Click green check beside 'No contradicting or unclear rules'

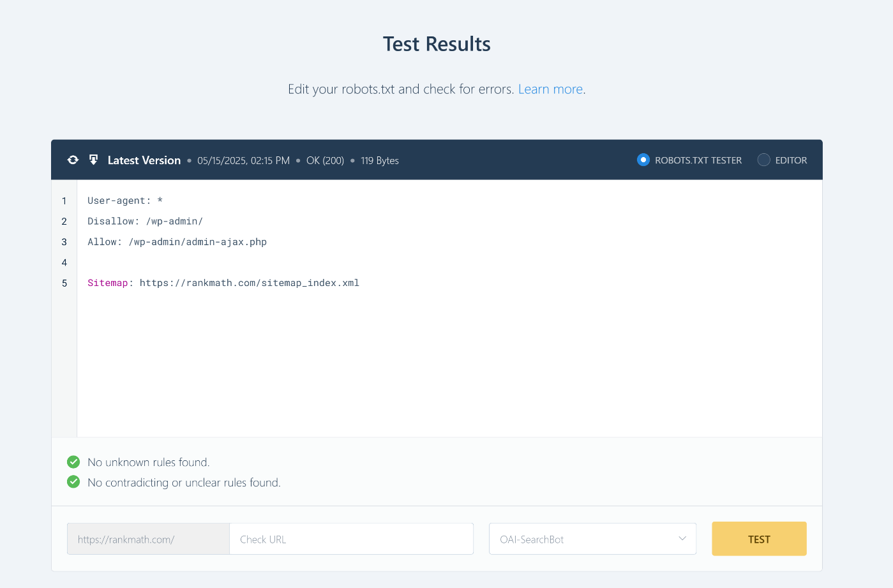73,482
